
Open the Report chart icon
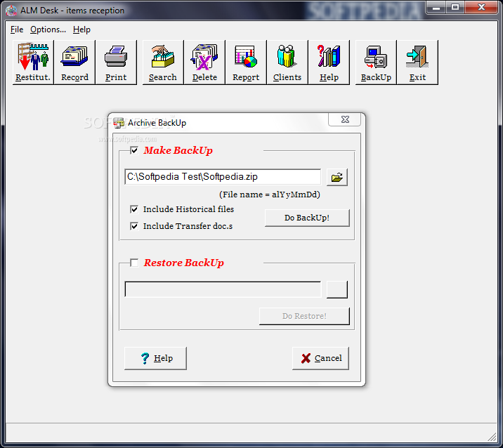click(x=246, y=62)
